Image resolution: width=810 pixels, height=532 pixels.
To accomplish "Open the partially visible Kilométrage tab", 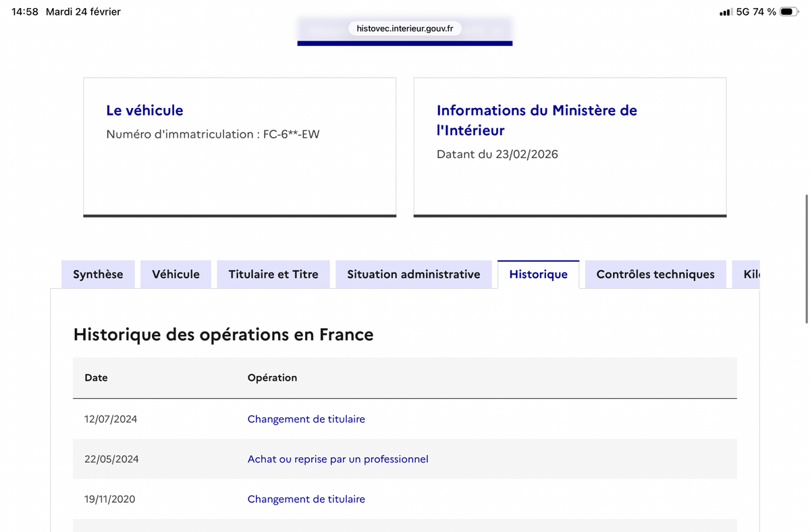I will tap(746, 274).
